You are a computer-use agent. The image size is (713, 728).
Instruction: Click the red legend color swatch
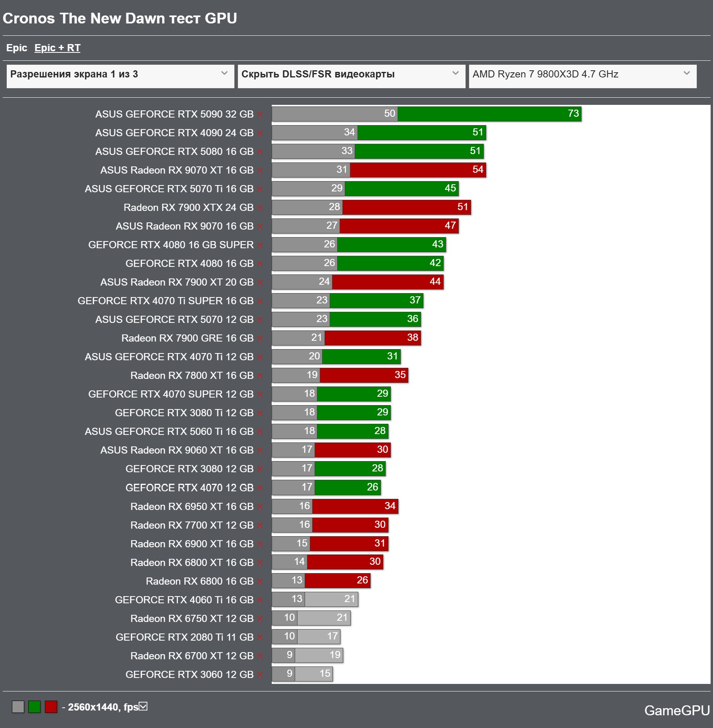[x=51, y=707]
